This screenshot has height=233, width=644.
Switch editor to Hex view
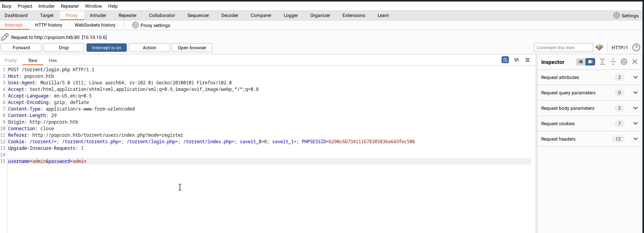pos(53,60)
